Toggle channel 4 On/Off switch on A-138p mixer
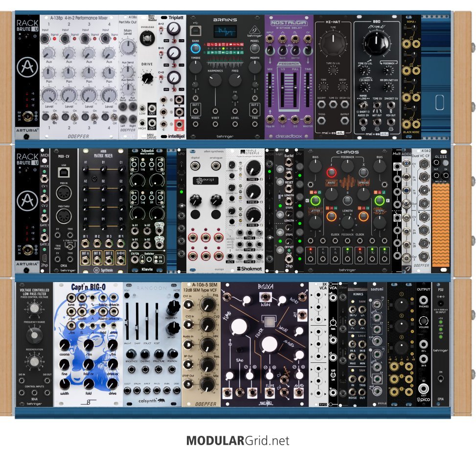The image size is (476, 451). [115, 118]
